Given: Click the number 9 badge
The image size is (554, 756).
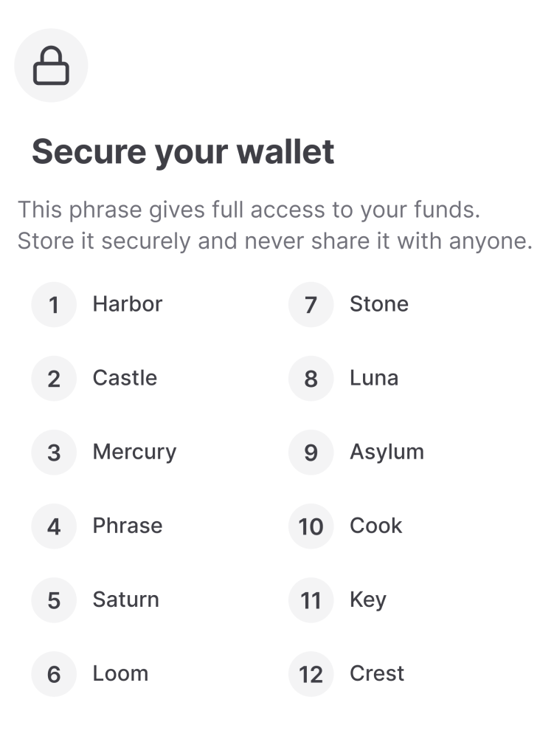Looking at the screenshot, I should [x=311, y=453].
